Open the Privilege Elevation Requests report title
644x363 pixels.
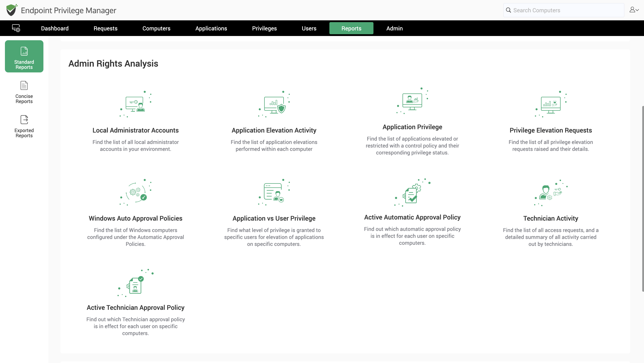551,130
